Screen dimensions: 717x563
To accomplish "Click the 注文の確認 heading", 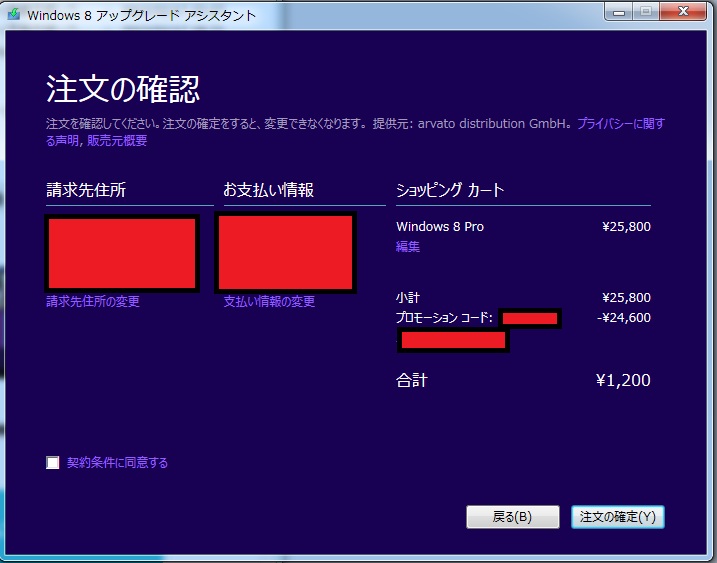I will point(123,89).
